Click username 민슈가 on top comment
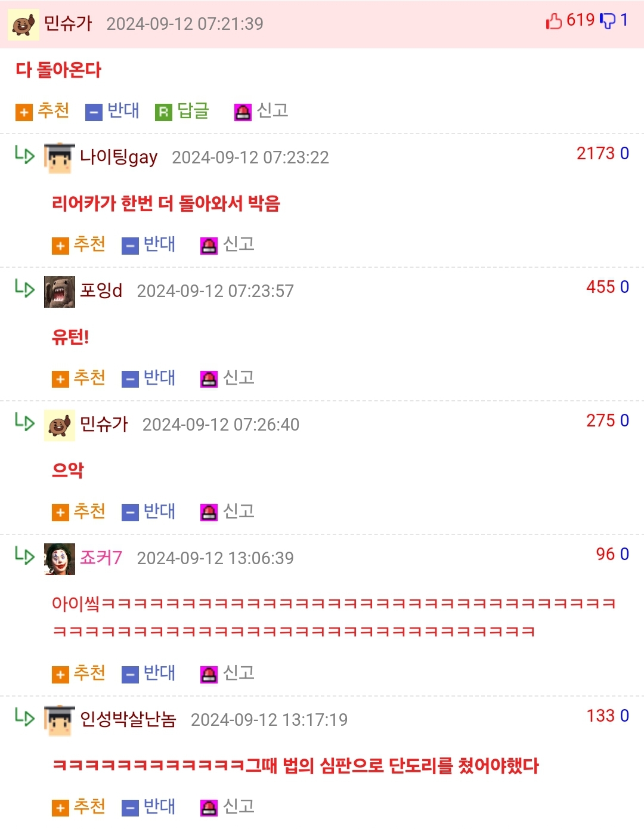The height and width of the screenshot is (829, 644). pyautogui.click(x=68, y=23)
